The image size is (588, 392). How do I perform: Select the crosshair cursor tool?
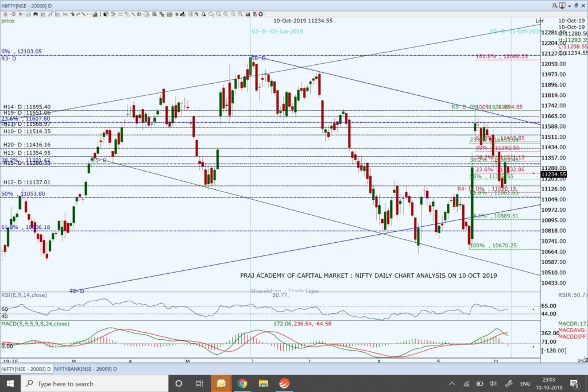tap(14, 14)
